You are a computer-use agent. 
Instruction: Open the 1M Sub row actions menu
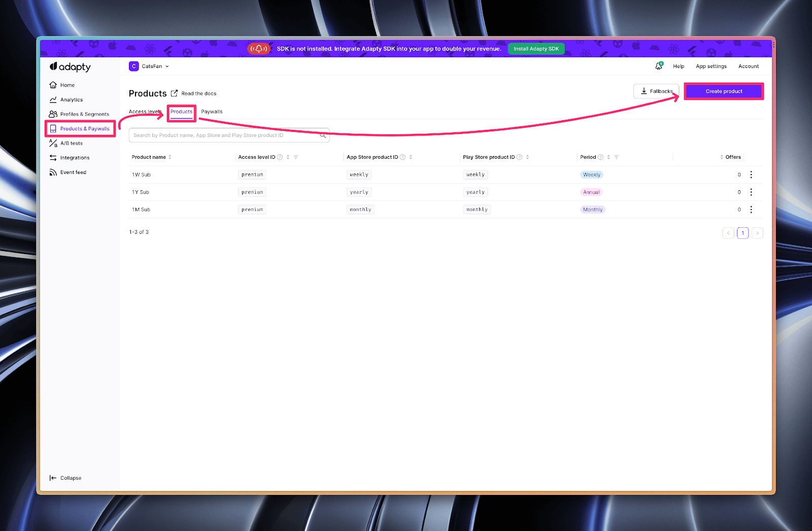pyautogui.click(x=751, y=209)
